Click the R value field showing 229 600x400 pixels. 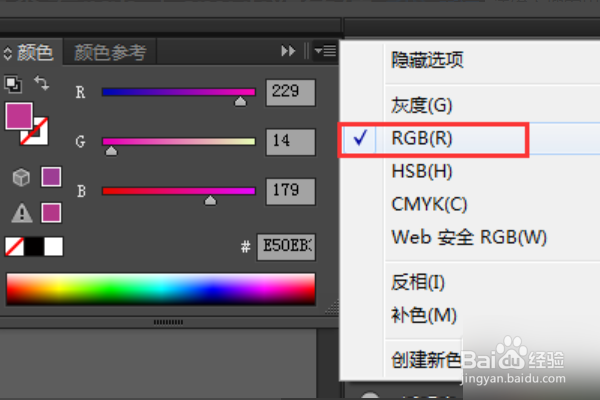pyautogui.click(x=291, y=92)
